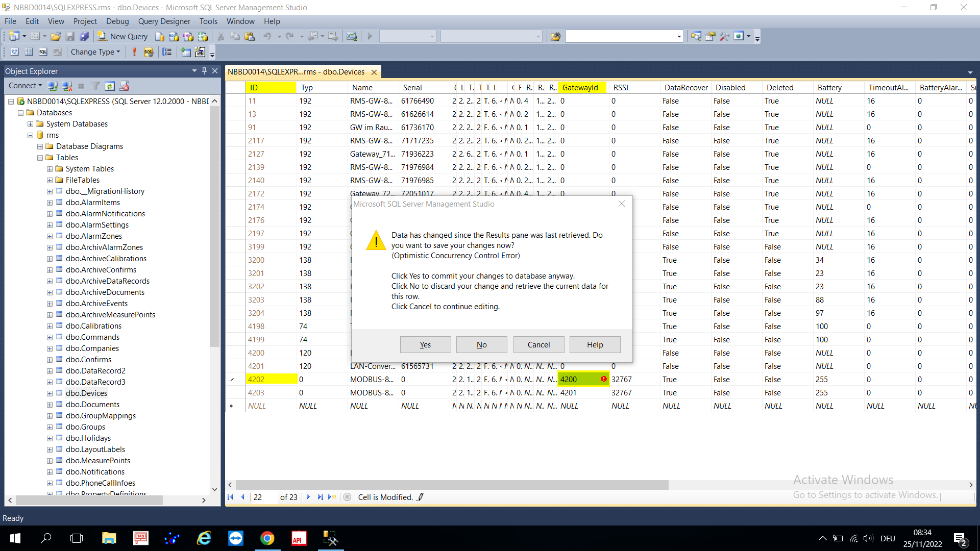Open the Solution Explorer icon
This screenshot has height=551, width=980.
(696, 36)
